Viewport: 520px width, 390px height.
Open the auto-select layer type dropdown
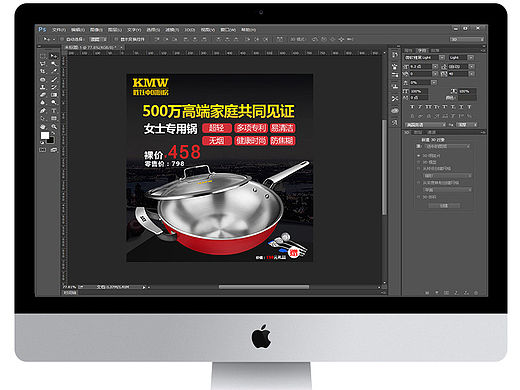[x=98, y=39]
